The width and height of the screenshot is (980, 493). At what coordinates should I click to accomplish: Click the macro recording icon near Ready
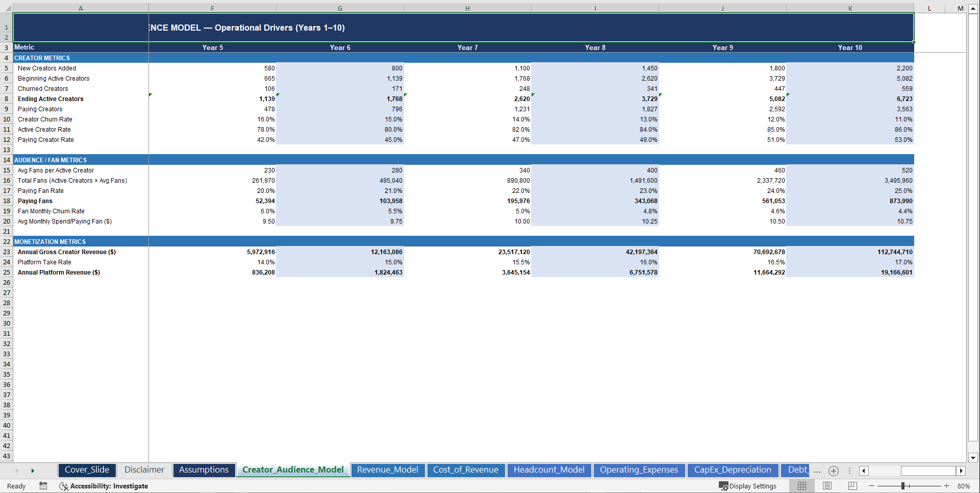point(43,486)
